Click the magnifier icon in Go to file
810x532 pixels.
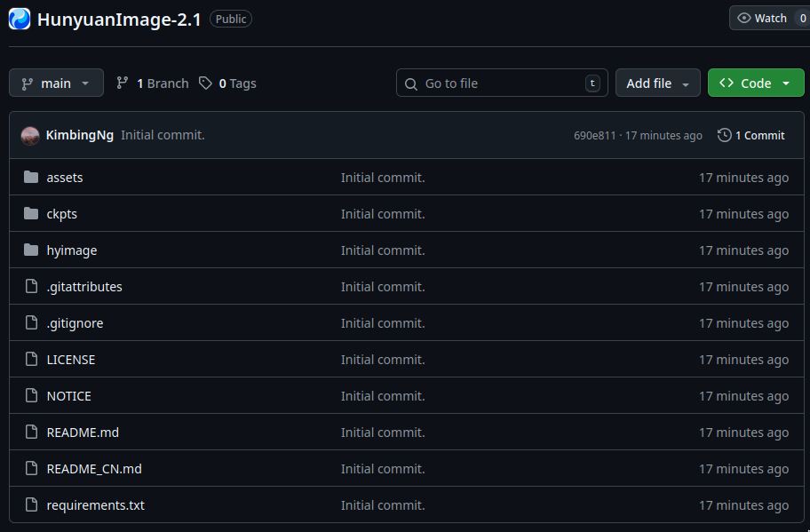pos(411,83)
